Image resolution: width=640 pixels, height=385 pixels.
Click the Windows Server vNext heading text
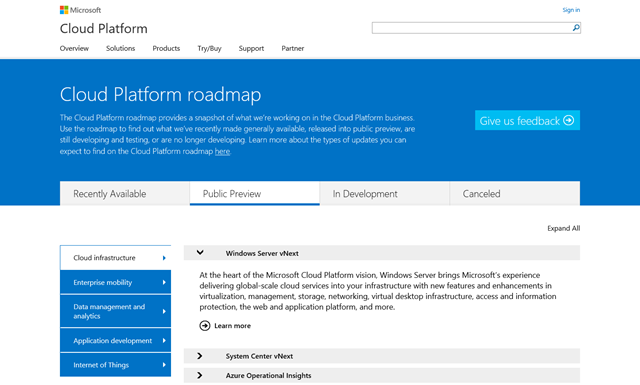262,253
